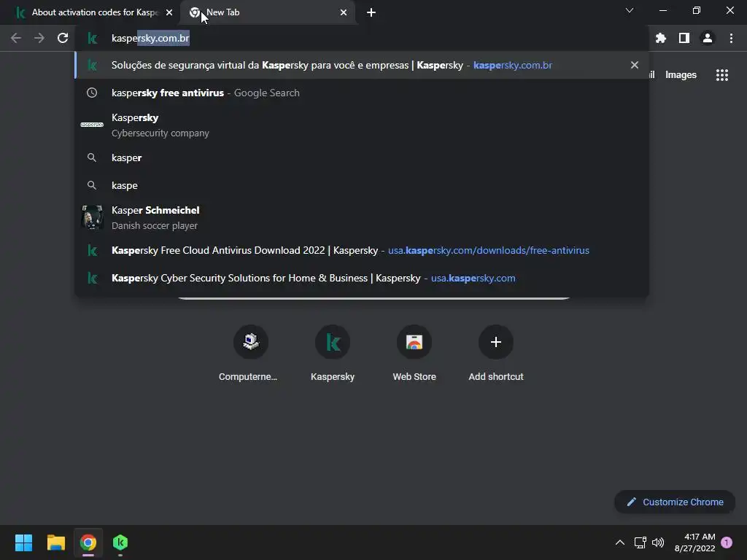The width and height of the screenshot is (747, 560).
Task: Choose Kaspersky Cybersecurity company suggestion
Action: 361,125
